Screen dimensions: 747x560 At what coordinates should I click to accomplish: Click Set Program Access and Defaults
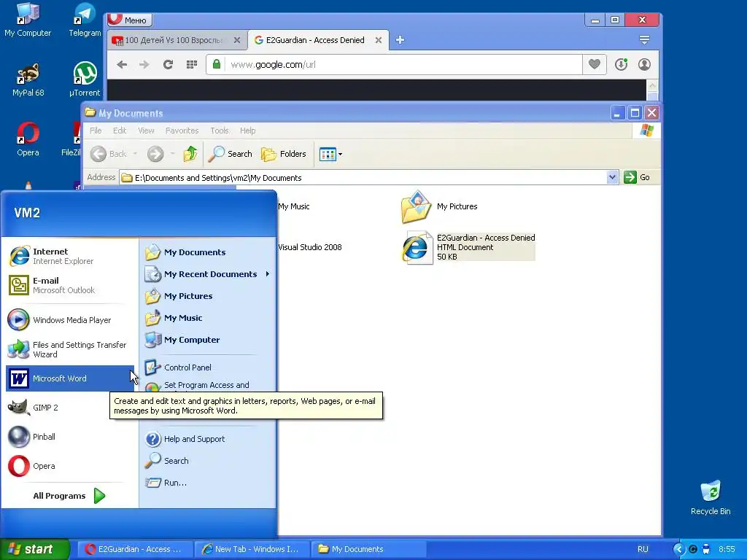coord(207,386)
